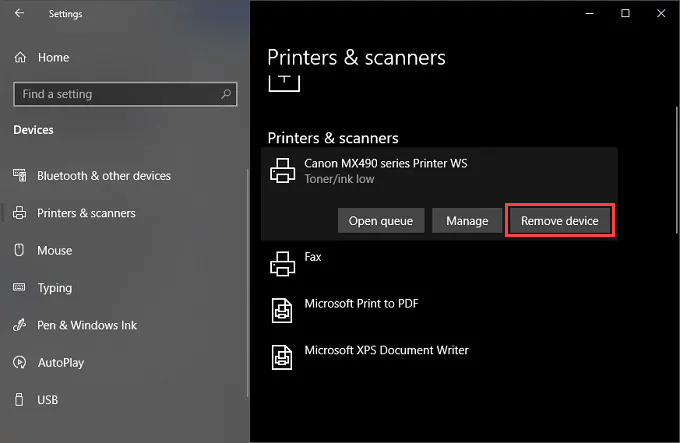Click the Manage button
680x443 pixels.
tap(467, 221)
